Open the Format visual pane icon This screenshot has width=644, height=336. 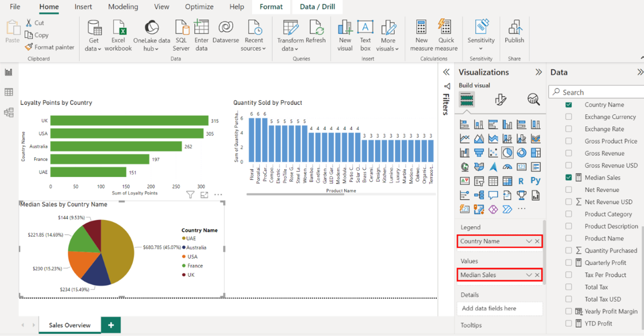500,99
